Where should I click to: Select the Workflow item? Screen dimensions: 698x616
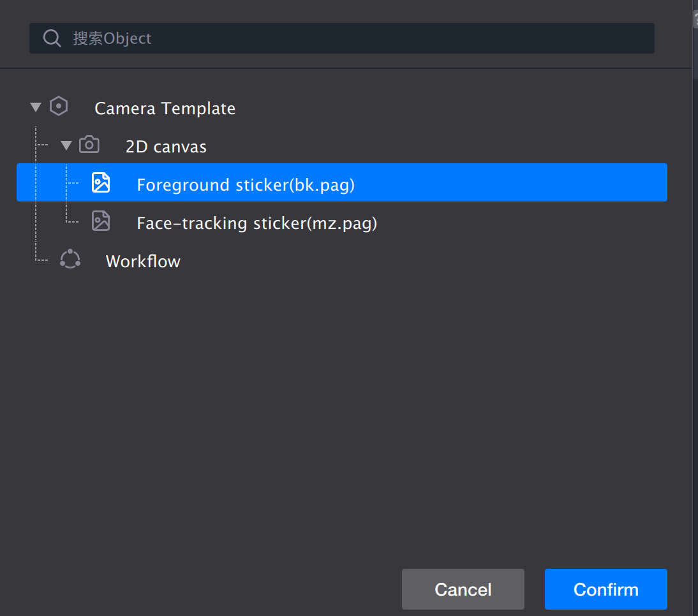[143, 261]
